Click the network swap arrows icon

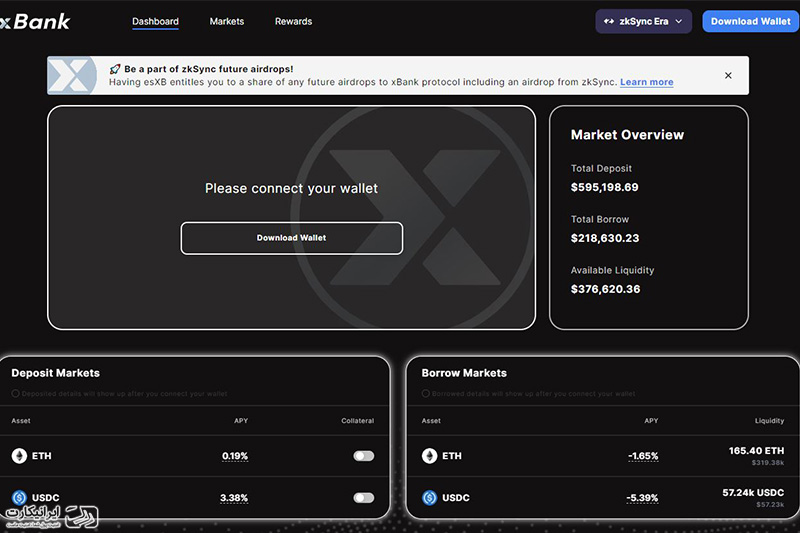609,21
